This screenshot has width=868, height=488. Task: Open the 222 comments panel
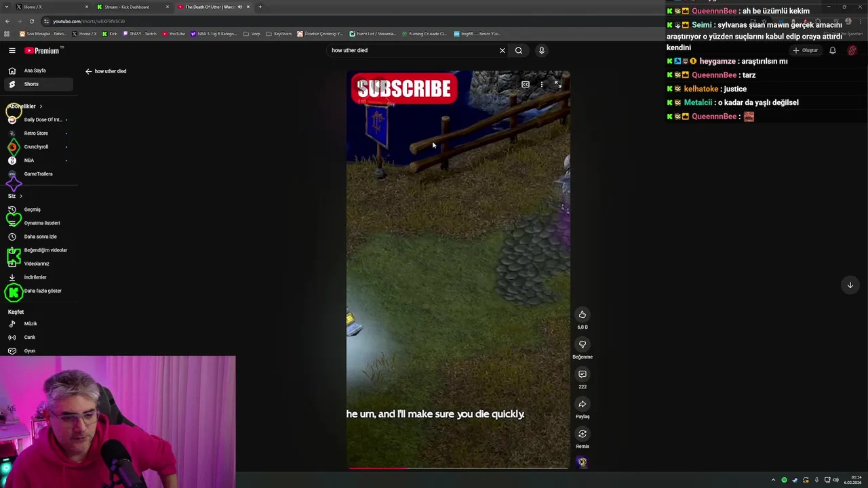582,374
